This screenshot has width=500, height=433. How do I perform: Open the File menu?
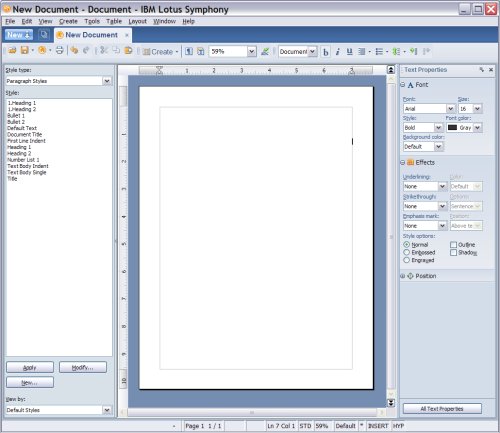click(x=10, y=21)
